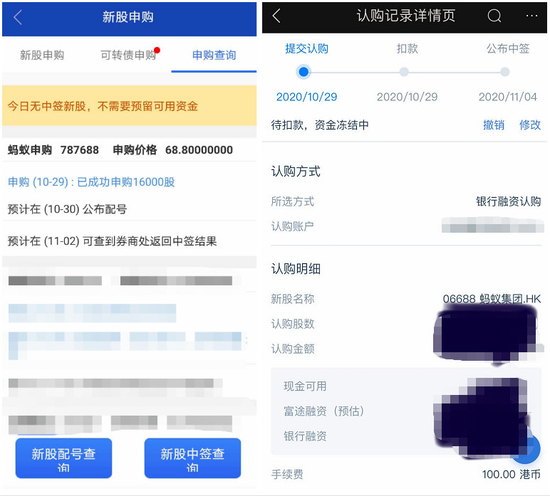Tap the 认购方式 section heading

295,172
